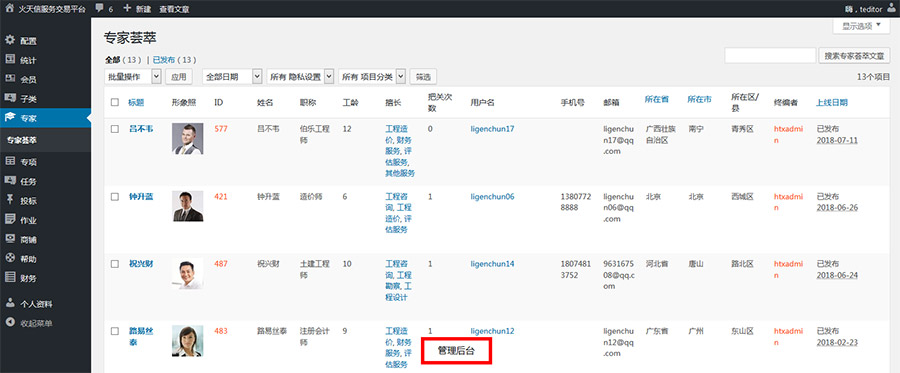Sort by the 所在市 column header

(699, 99)
